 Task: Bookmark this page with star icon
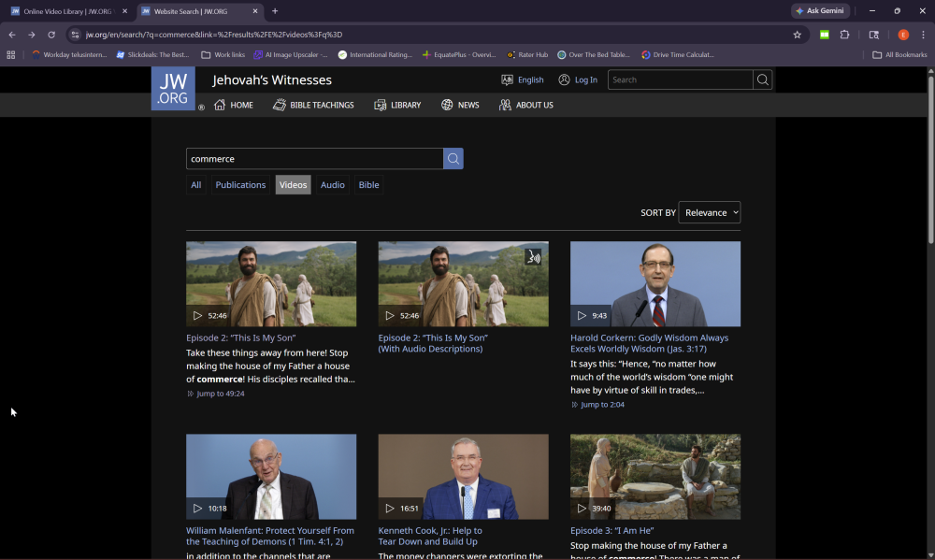coord(797,35)
